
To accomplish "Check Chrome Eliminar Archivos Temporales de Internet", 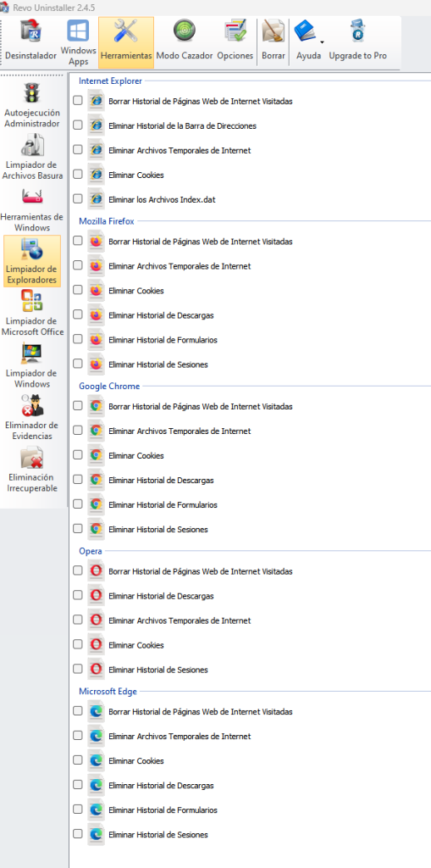I will pos(78,430).
